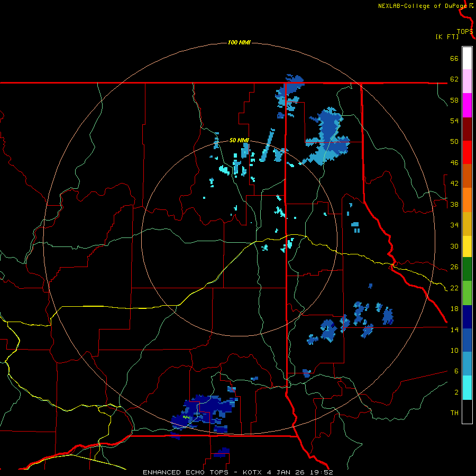Select the legend value 30
This screenshot has height=476, width=476.
click(454, 246)
